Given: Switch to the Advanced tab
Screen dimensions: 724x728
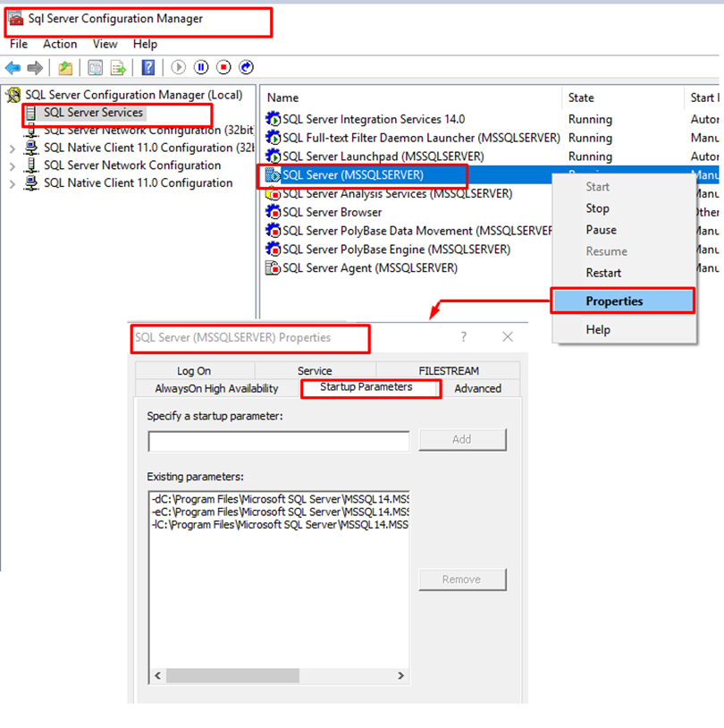Looking at the screenshot, I should [477, 389].
